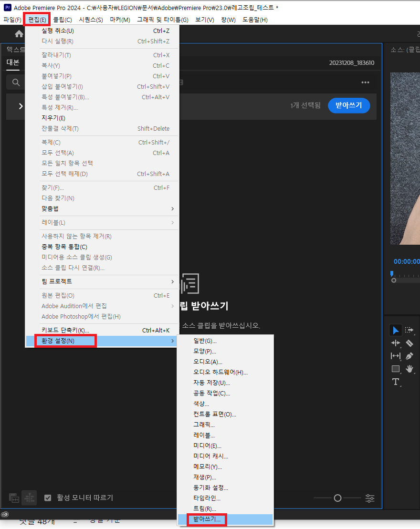This screenshot has width=420, height=529.
Task: Open the 환경 설정(N) submenu
Action: tap(102, 341)
